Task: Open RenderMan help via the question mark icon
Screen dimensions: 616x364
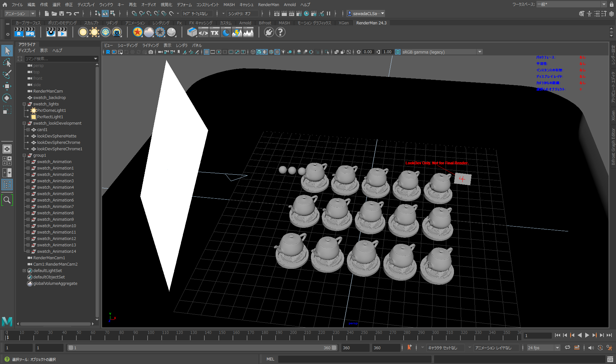Action: tap(280, 32)
